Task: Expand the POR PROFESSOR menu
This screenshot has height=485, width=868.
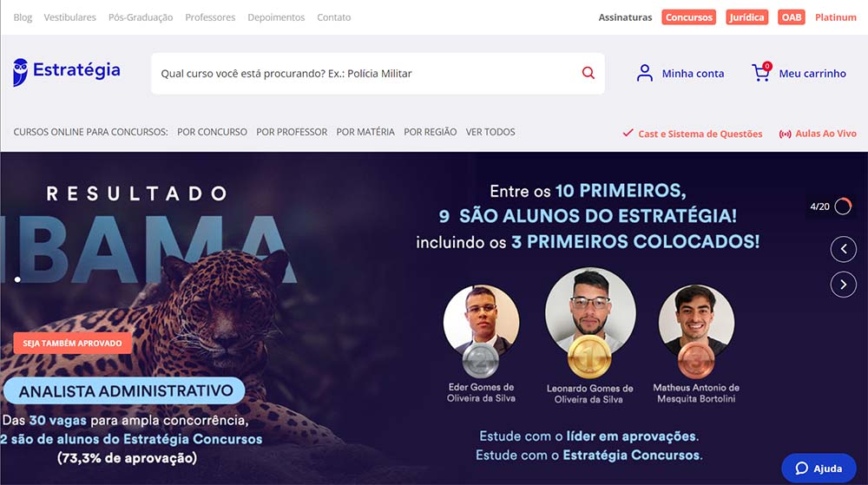Action: click(x=292, y=132)
